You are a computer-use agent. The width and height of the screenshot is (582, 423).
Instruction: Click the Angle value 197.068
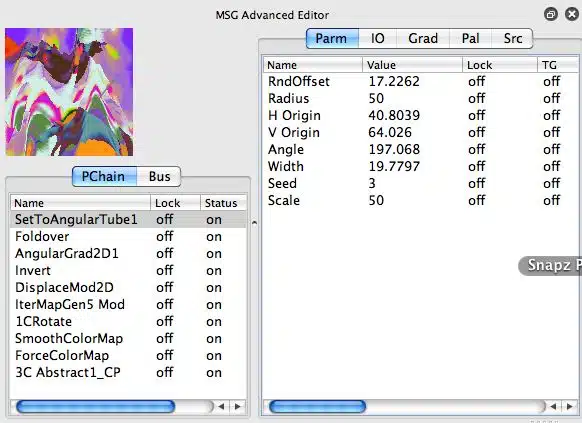pyautogui.click(x=394, y=149)
